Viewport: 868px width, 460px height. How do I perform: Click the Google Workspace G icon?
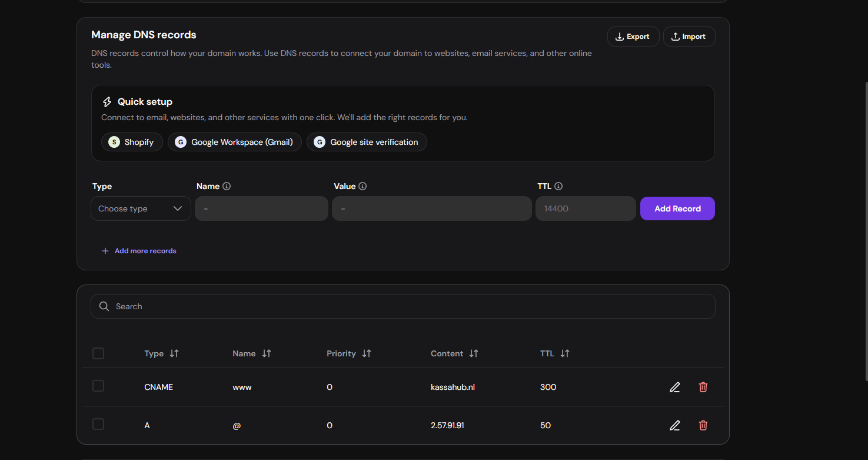click(181, 142)
